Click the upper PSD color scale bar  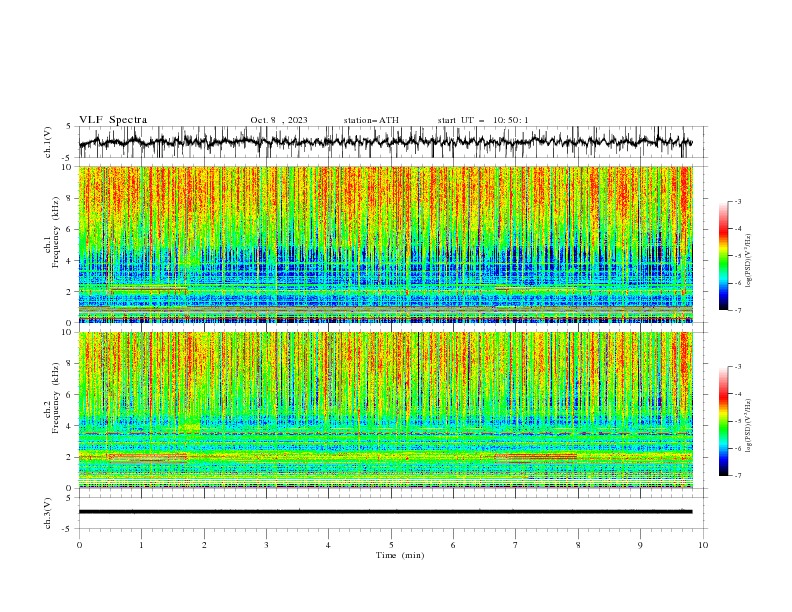[x=723, y=255]
